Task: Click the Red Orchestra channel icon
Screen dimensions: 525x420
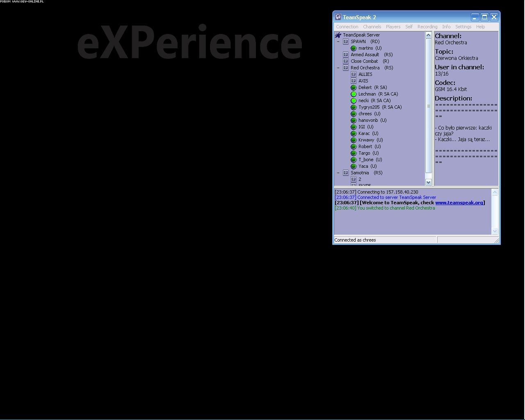Action: 346,68
